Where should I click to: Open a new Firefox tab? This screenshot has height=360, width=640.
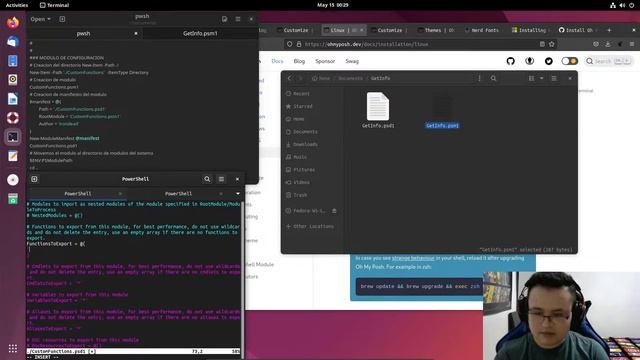point(609,30)
